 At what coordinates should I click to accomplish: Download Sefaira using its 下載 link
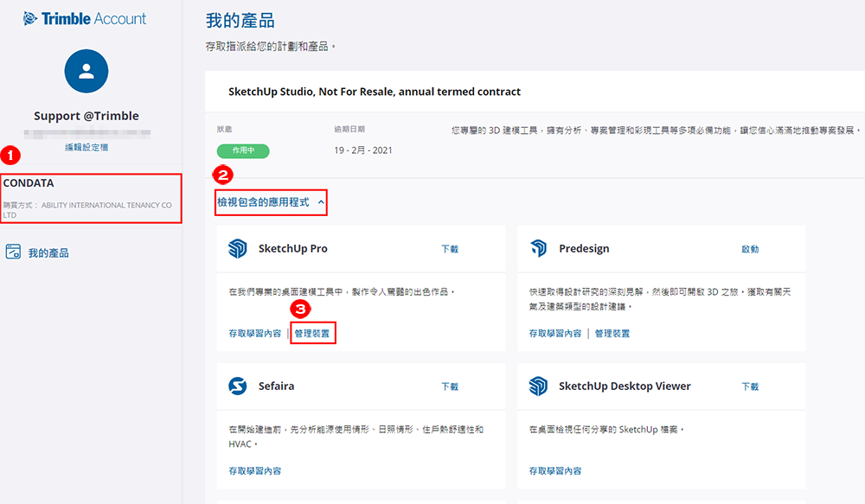(450, 386)
